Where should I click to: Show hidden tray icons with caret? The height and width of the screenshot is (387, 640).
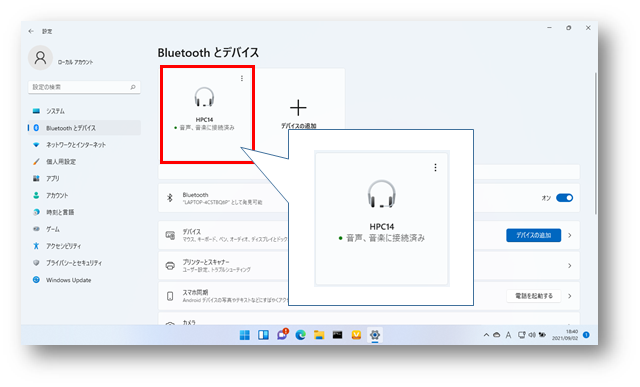click(486, 335)
